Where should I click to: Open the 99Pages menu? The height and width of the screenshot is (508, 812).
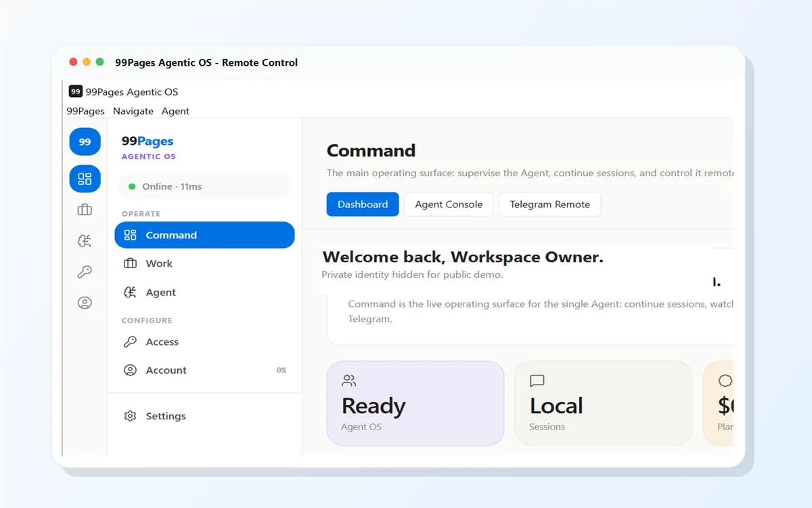[x=85, y=111]
